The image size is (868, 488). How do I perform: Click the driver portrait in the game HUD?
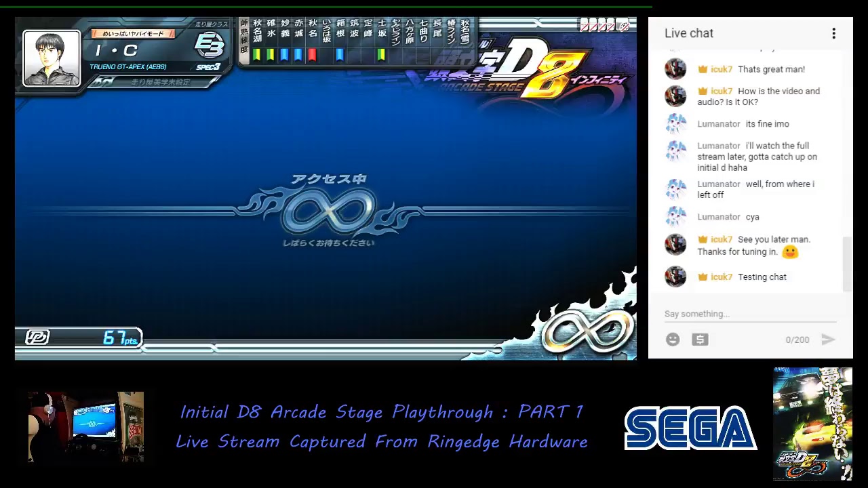coord(52,58)
